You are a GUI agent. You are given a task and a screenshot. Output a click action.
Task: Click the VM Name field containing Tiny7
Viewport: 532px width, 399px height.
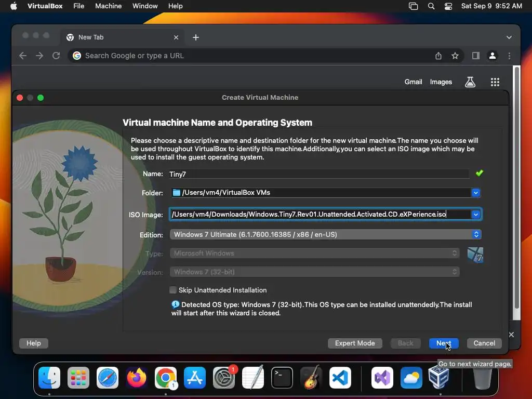coord(319,174)
